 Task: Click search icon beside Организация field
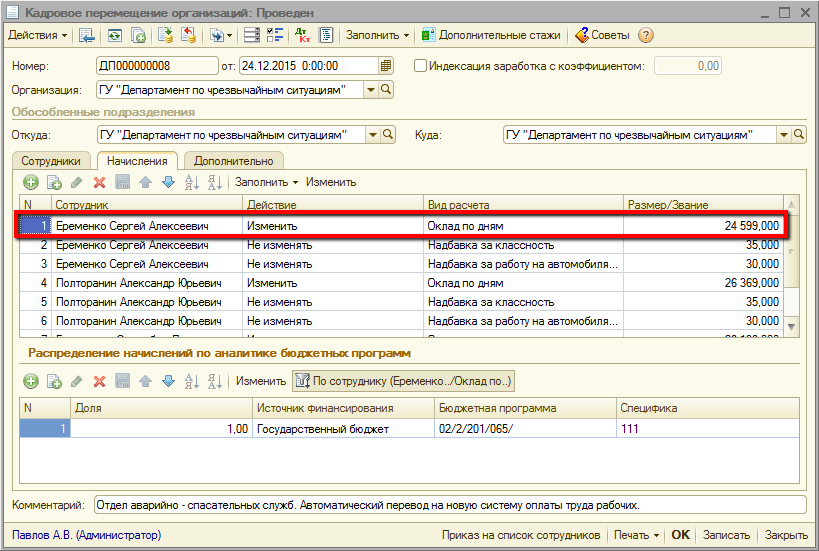(x=387, y=90)
